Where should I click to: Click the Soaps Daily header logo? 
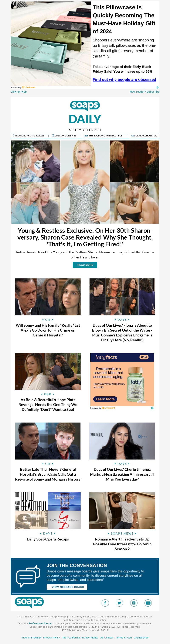85,112
